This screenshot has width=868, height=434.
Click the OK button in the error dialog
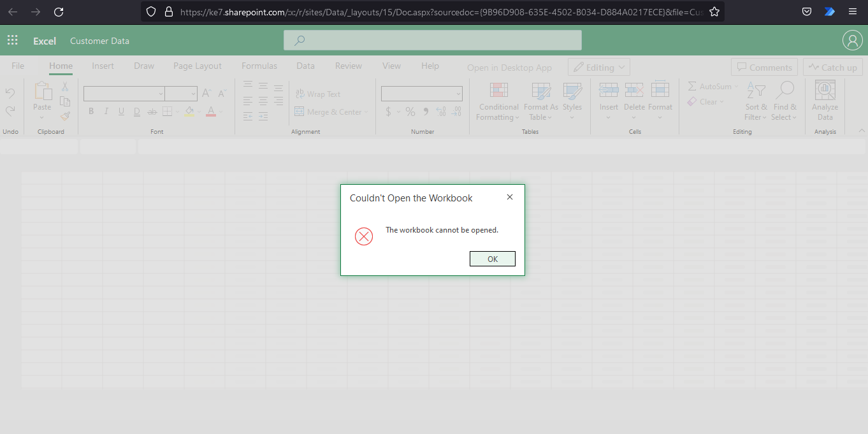[492, 259]
